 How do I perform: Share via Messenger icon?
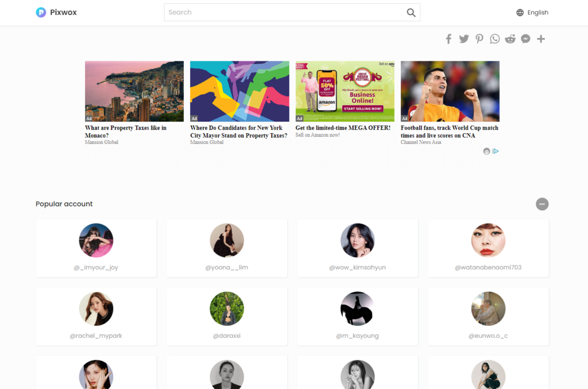tap(525, 39)
